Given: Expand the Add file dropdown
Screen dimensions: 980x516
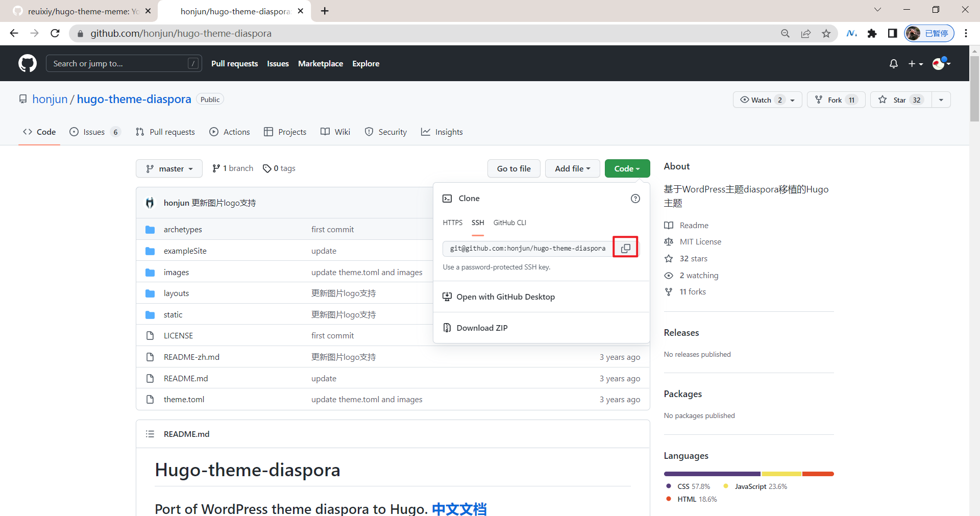Looking at the screenshot, I should click(x=572, y=168).
